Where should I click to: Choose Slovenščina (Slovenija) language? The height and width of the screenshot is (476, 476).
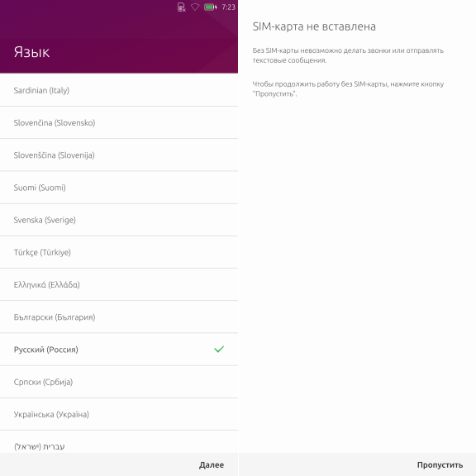[119, 155]
